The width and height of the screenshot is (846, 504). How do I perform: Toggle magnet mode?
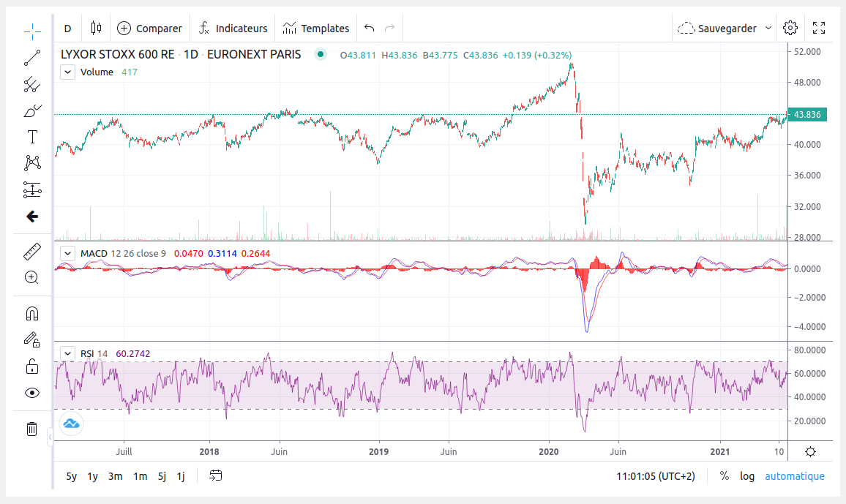point(32,314)
